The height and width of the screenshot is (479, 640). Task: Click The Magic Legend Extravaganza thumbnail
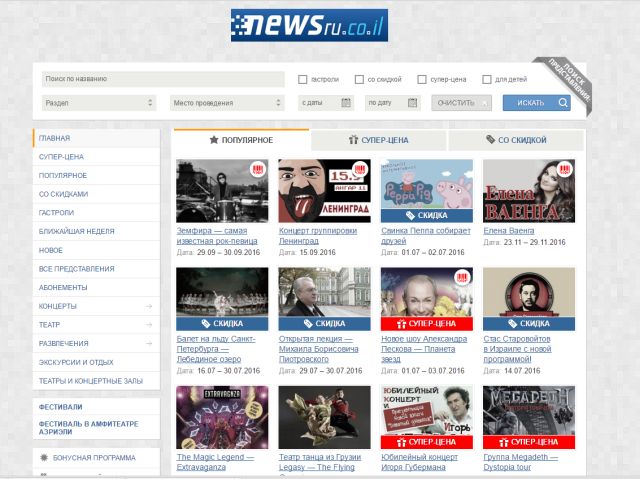222,417
